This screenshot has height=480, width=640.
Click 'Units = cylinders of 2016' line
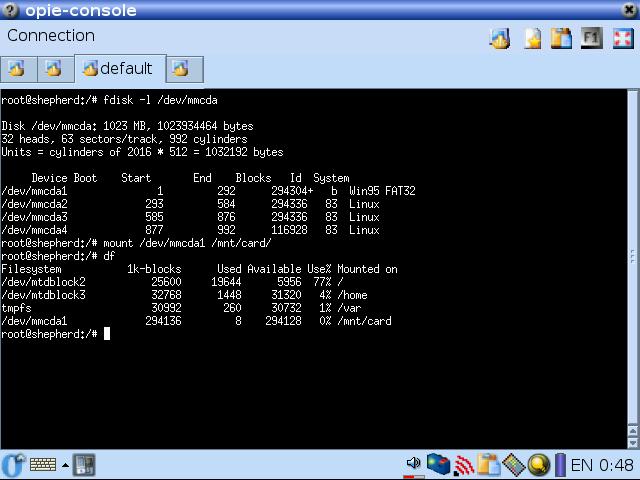click(142, 152)
